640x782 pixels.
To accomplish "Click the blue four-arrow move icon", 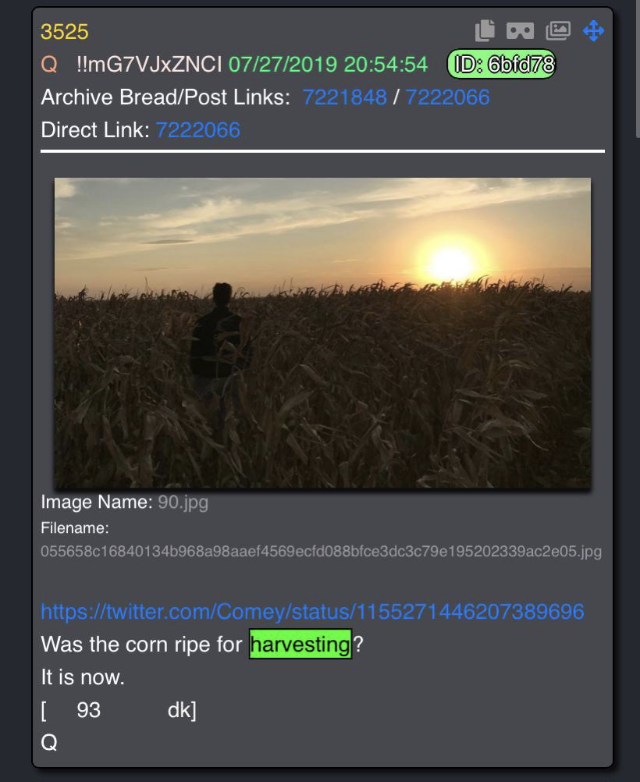I will pos(594,30).
